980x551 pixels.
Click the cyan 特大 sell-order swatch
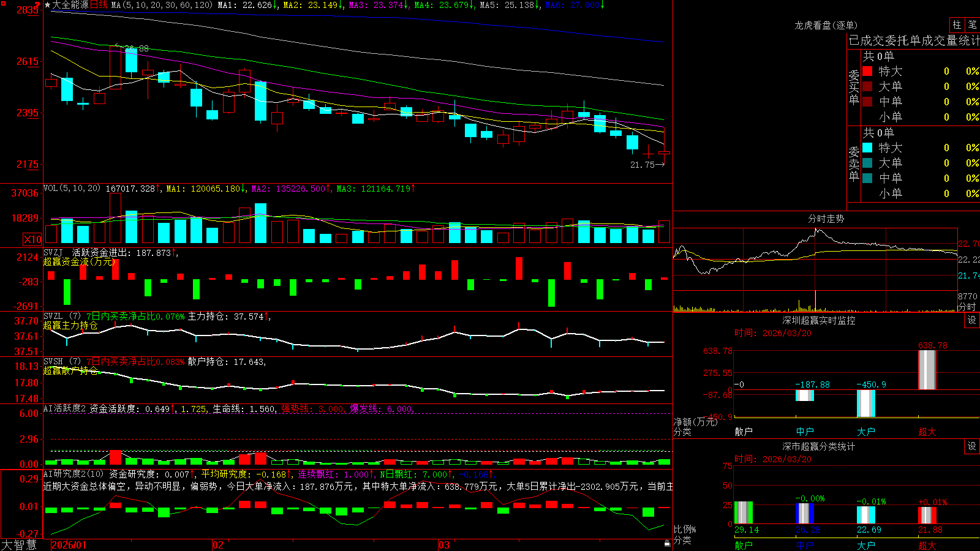[867, 148]
